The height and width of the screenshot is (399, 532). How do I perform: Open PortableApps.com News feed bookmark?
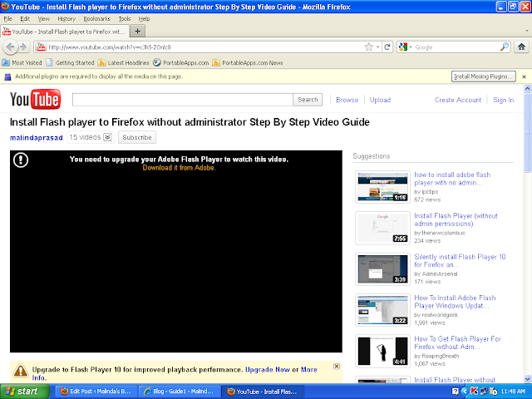(248, 63)
